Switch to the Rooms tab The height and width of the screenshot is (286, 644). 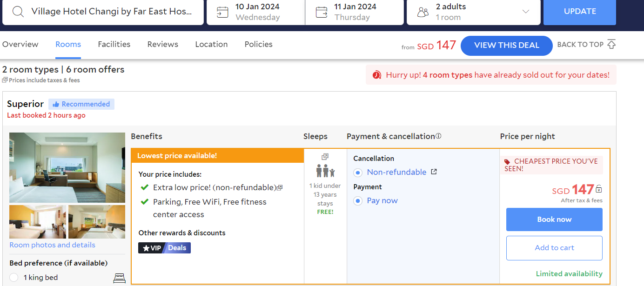(68, 45)
